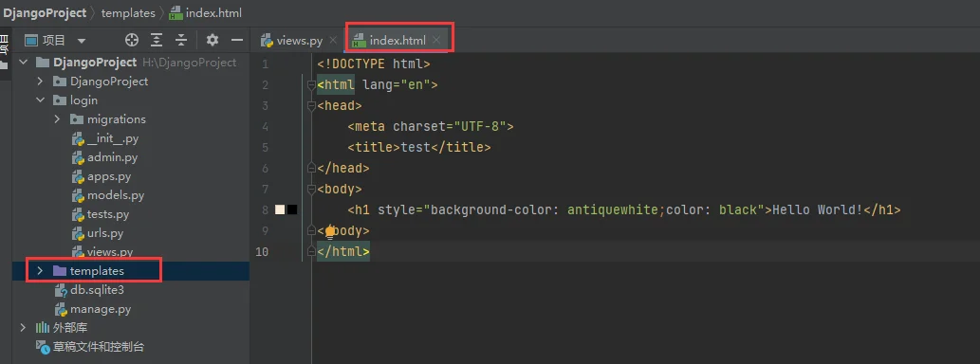The height and width of the screenshot is (364, 980).
Task: Click the external libraries icon
Action: [43, 328]
